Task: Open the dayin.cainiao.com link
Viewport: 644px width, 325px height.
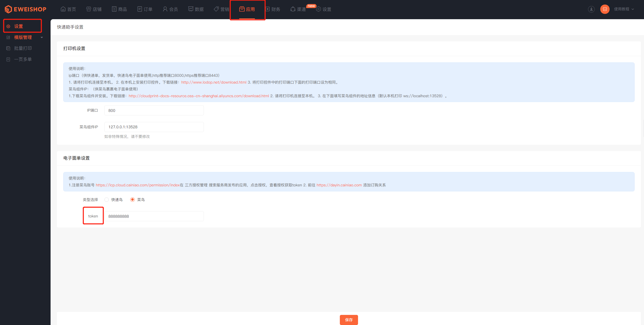Action: click(339, 185)
